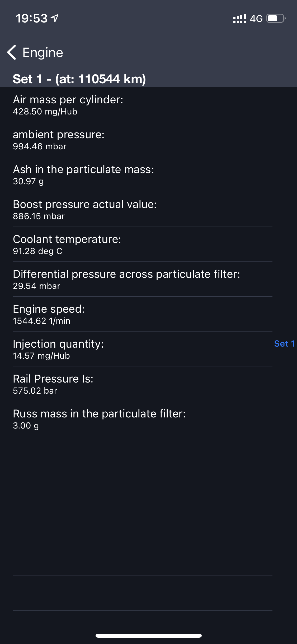The image size is (297, 644).
Task: Tap the 19:53 clock in status bar
Action: point(31,19)
